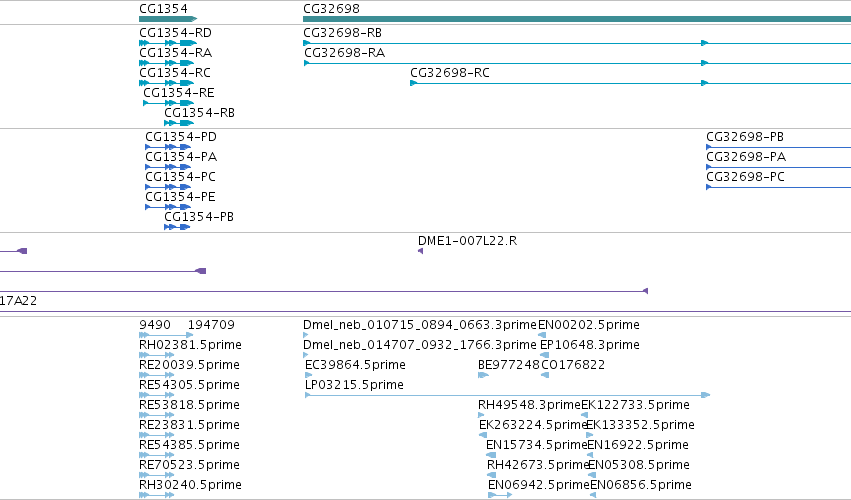Select transcript CG1354-RB label
851x500 pixels.
tap(199, 113)
